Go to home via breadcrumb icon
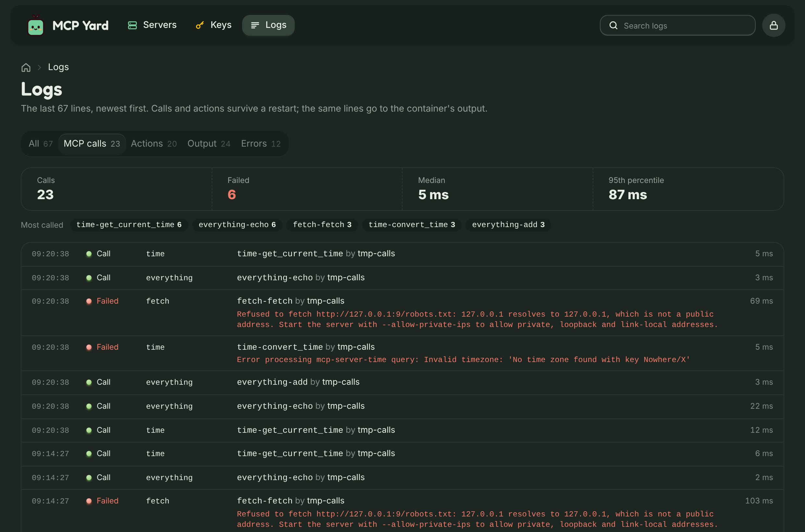This screenshot has width=805, height=532. [x=26, y=67]
